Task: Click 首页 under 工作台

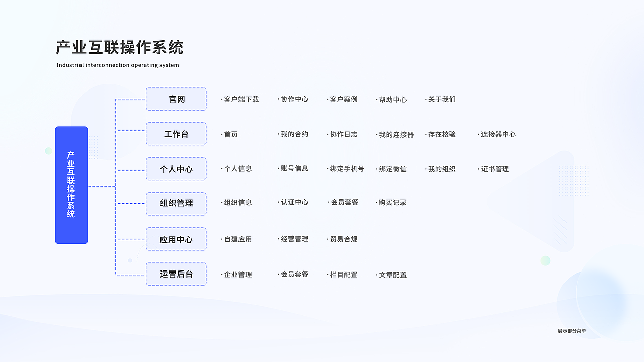Action: coord(230,134)
